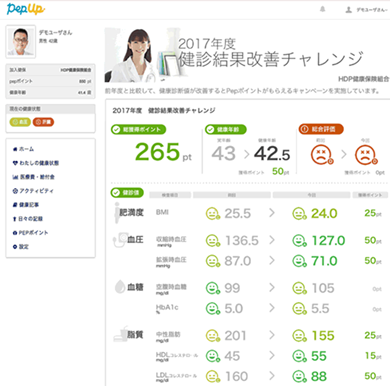Click the 収縮時血圧 row label
Image resolution: width=390 pixels, height=386 pixels.
coord(171,241)
